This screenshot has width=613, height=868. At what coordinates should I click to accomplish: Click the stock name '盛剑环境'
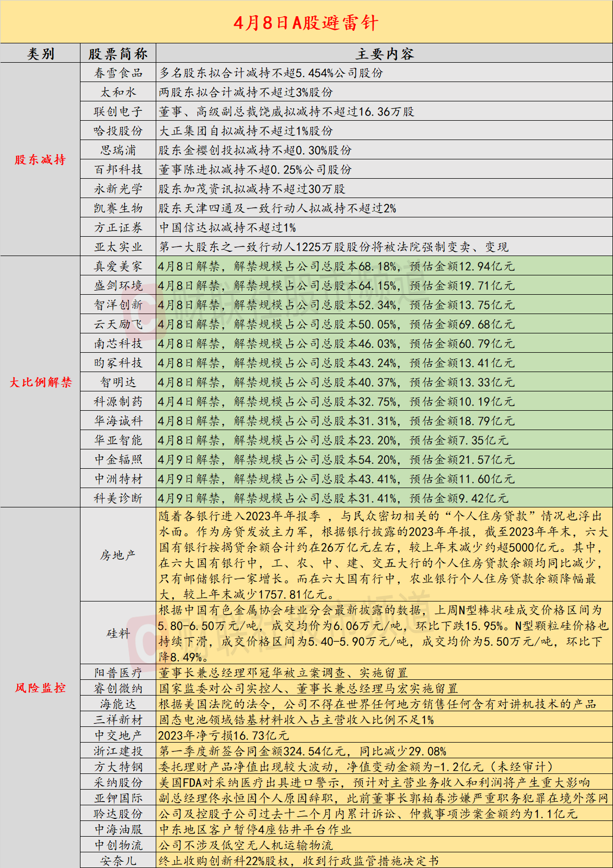point(118,286)
